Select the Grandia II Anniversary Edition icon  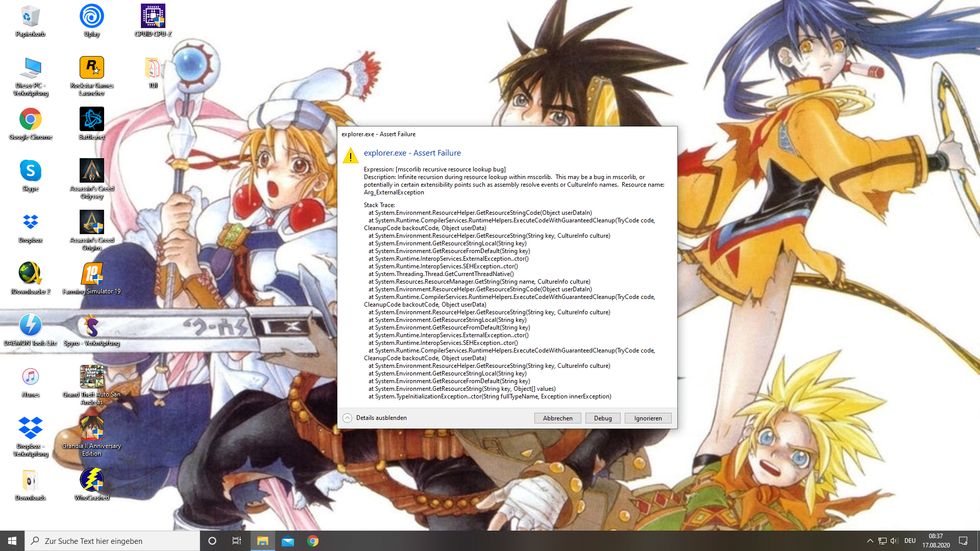(x=92, y=429)
